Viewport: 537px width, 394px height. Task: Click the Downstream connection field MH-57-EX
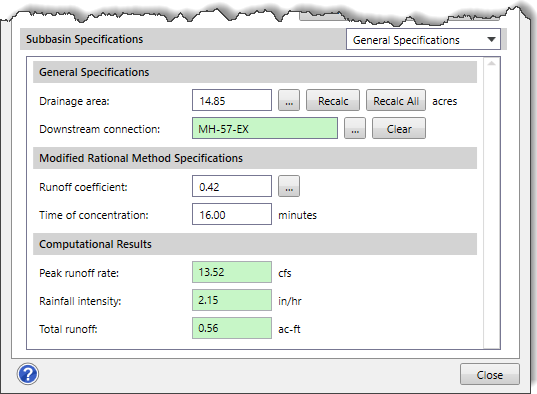[265, 128]
